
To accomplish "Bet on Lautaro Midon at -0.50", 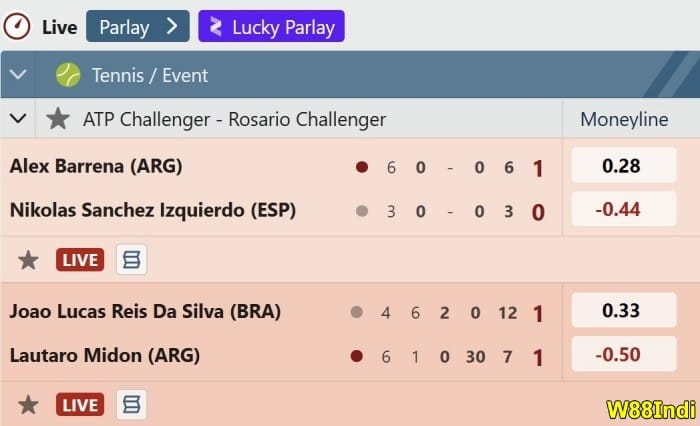I will tap(623, 355).
